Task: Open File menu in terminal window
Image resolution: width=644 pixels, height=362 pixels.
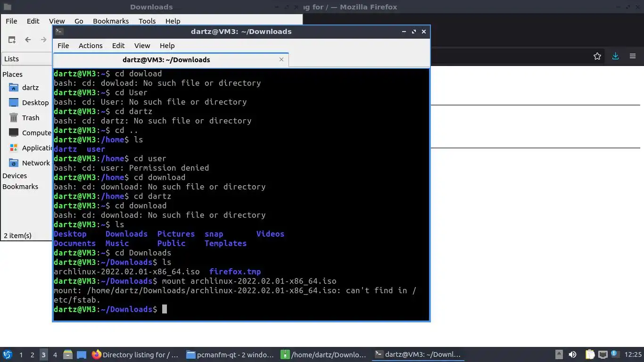Action: point(63,45)
